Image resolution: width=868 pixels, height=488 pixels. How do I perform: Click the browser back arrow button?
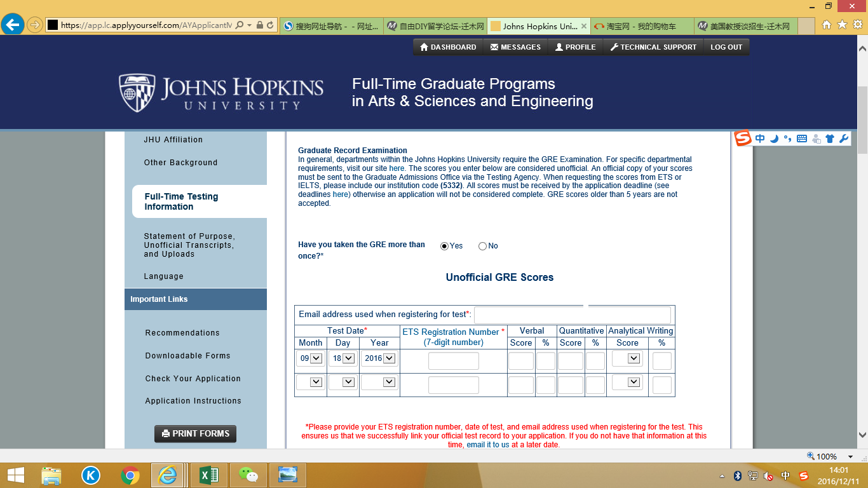(x=13, y=25)
